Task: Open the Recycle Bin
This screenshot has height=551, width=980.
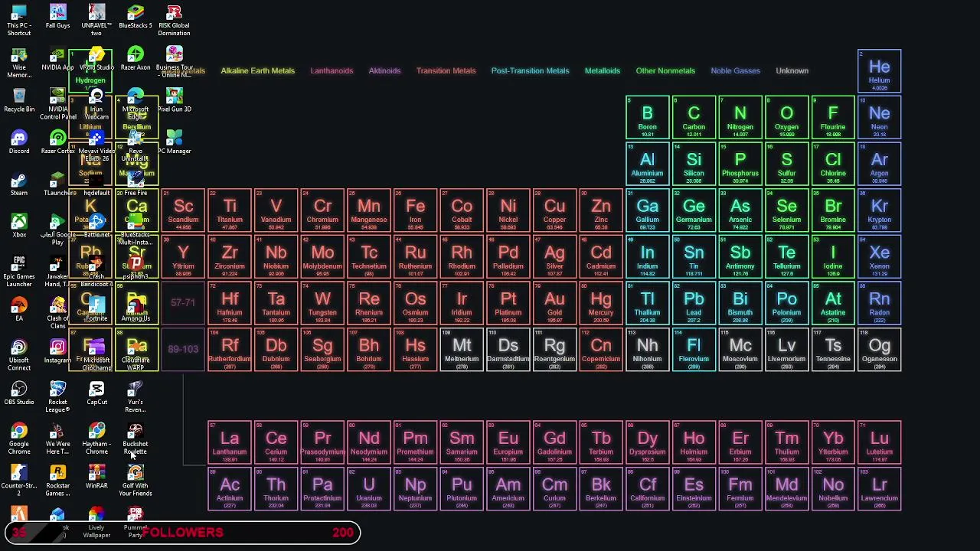Action: tap(19, 100)
